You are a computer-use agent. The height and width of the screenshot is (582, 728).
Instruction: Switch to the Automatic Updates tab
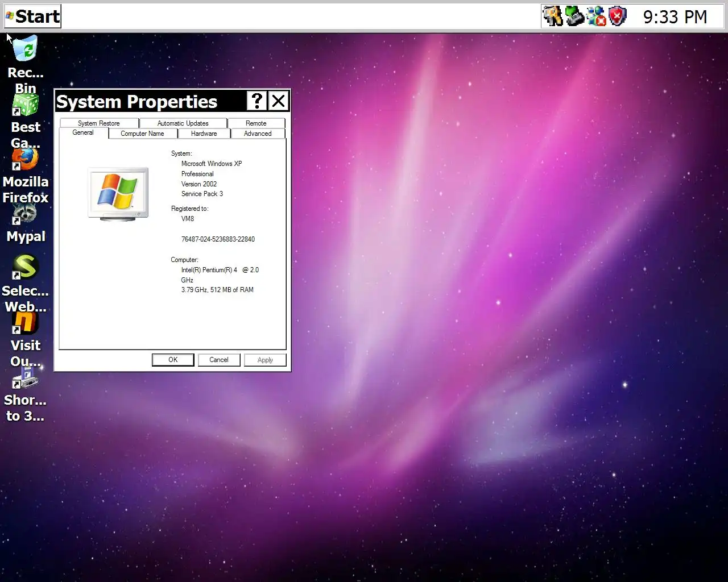coord(183,123)
